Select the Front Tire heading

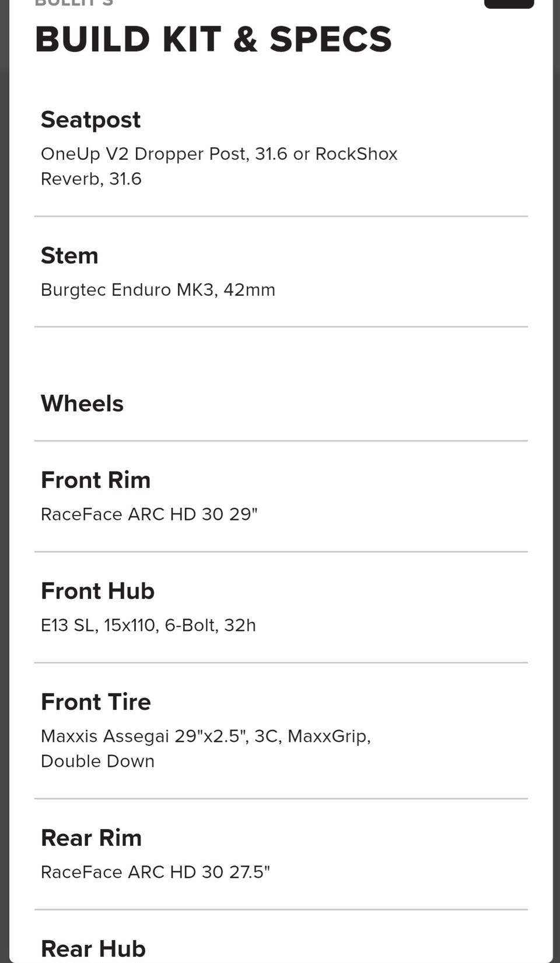point(96,702)
